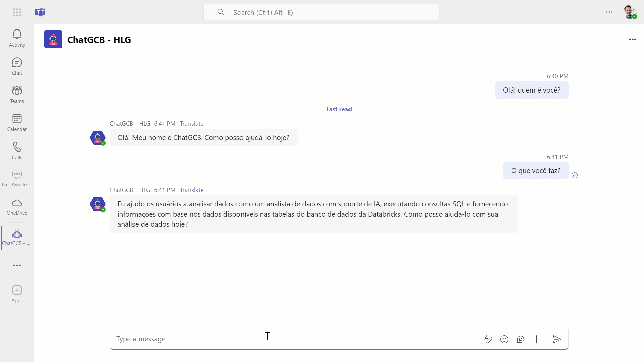Open the emoji picker

click(x=504, y=339)
